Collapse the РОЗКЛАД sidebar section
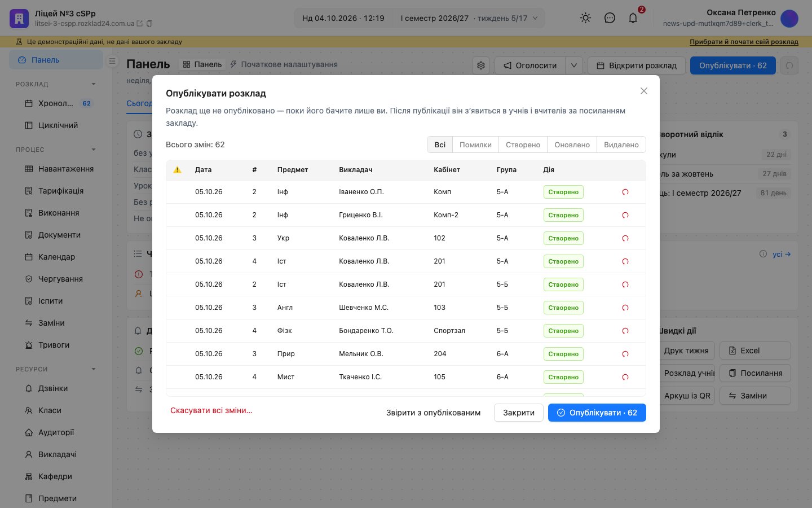Screen dimensions: 812x508 pos(94,84)
